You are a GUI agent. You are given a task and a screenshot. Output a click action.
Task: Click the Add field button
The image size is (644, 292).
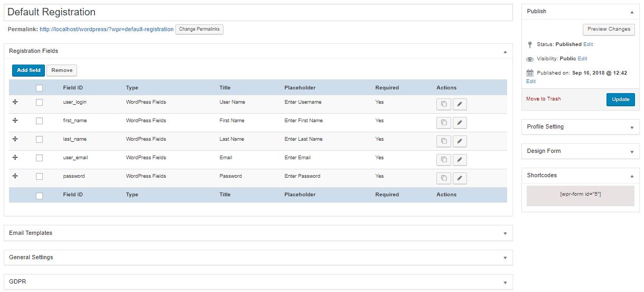pos(29,70)
